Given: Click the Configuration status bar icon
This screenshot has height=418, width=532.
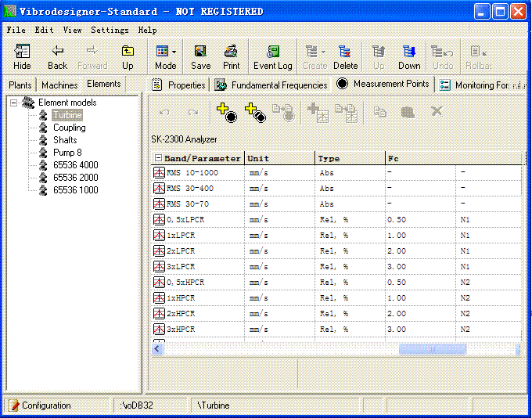Looking at the screenshot, I should [13, 405].
